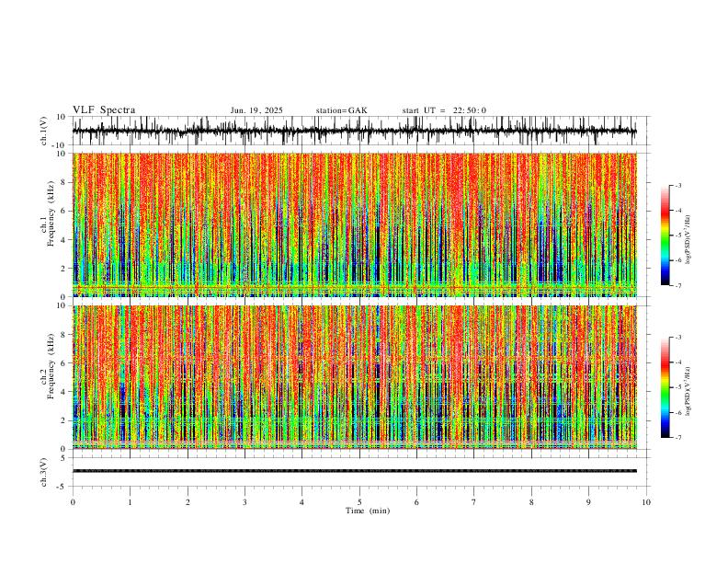Click the ch.3 flat black signal bar
The image size is (728, 563).
click(x=355, y=471)
